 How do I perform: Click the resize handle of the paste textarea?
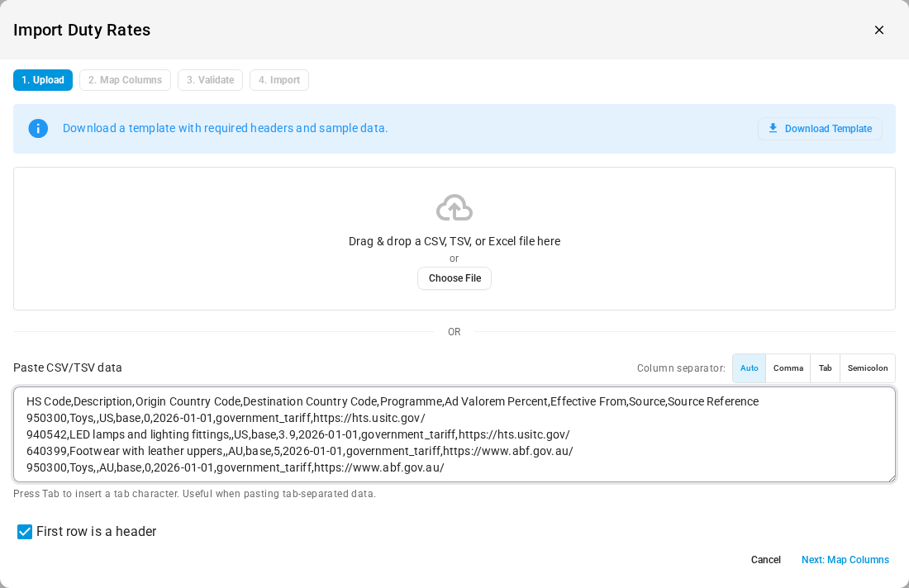[892, 478]
